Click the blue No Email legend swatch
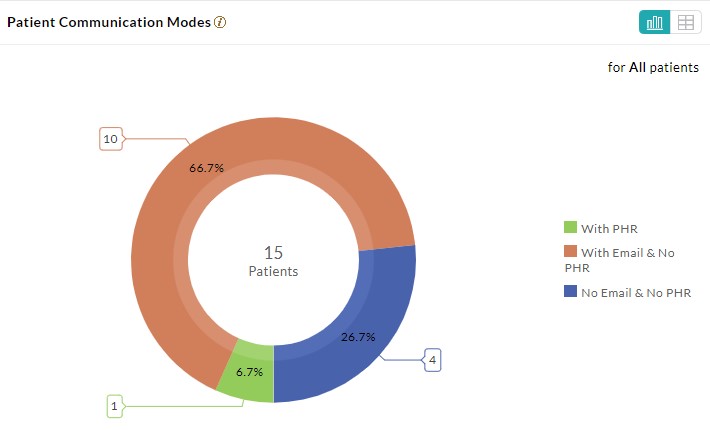This screenshot has width=710, height=430. (x=570, y=293)
